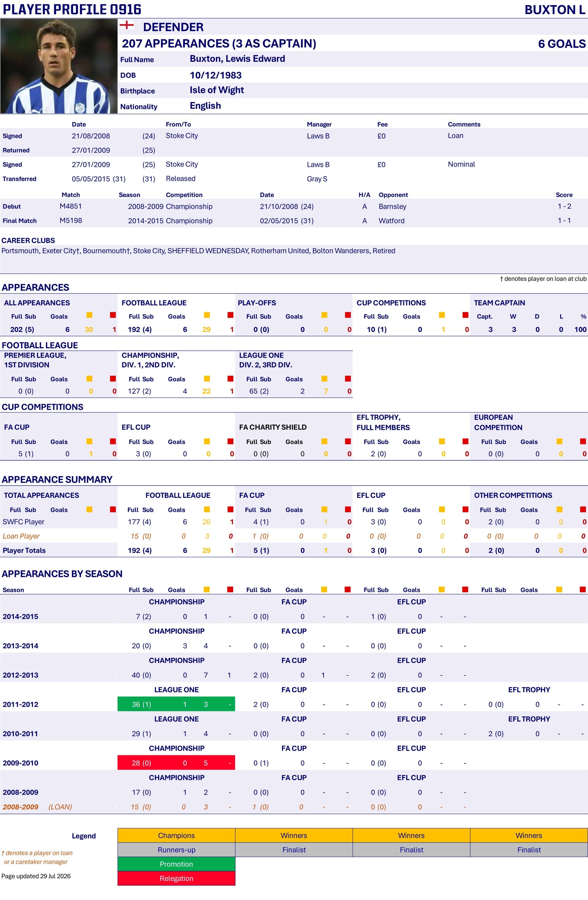Click the debut match number M4851
The height and width of the screenshot is (900, 588).
(71, 206)
